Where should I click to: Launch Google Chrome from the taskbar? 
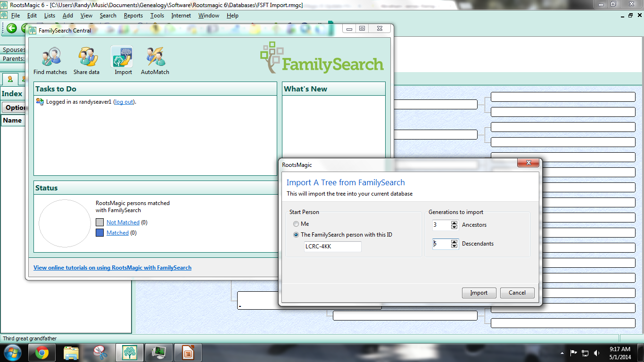click(x=42, y=353)
